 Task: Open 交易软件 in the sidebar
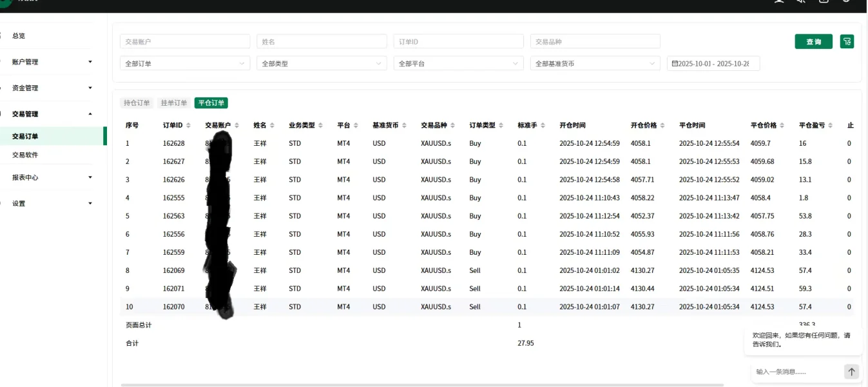pos(25,155)
